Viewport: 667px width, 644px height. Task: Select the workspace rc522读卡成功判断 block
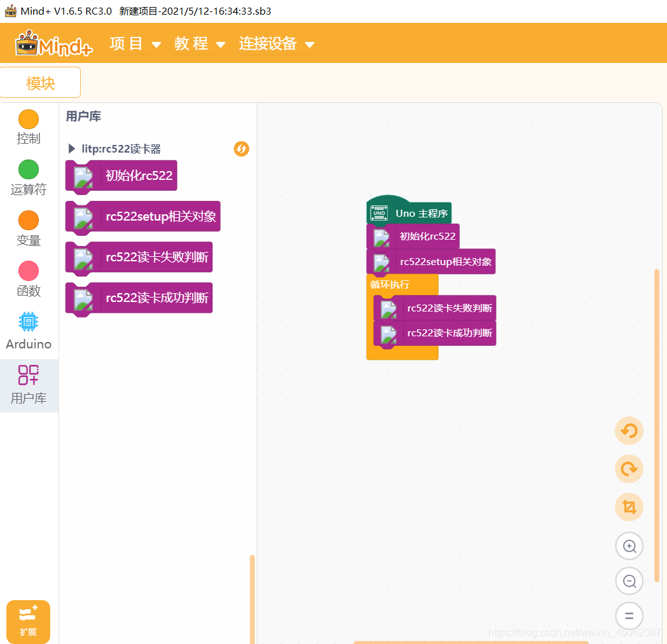(x=435, y=334)
